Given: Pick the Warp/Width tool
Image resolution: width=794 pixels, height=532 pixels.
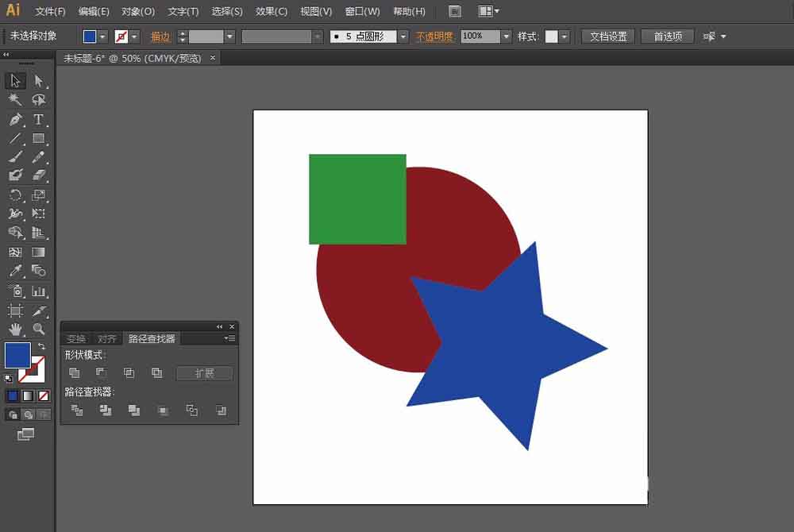Looking at the screenshot, I should pyautogui.click(x=15, y=214).
